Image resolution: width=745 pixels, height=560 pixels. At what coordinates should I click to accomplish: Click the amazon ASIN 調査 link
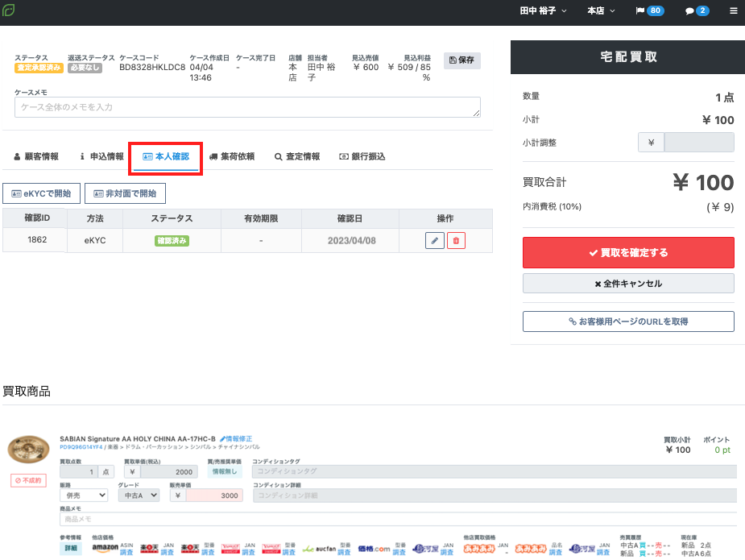[x=126, y=553]
